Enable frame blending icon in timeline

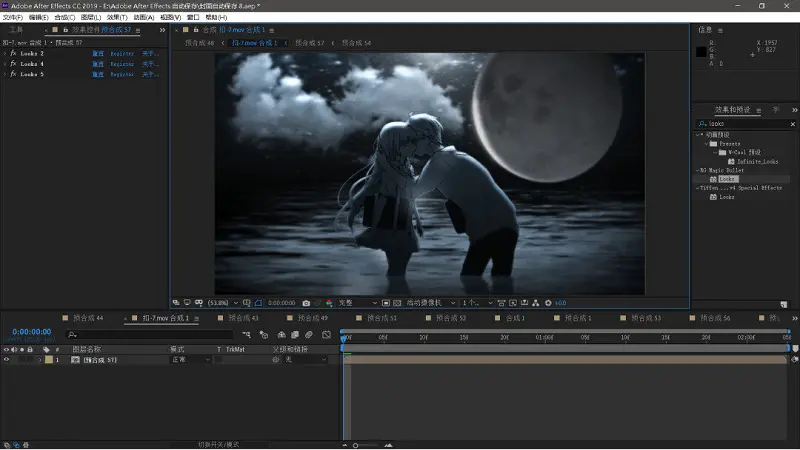pyautogui.click(x=295, y=335)
